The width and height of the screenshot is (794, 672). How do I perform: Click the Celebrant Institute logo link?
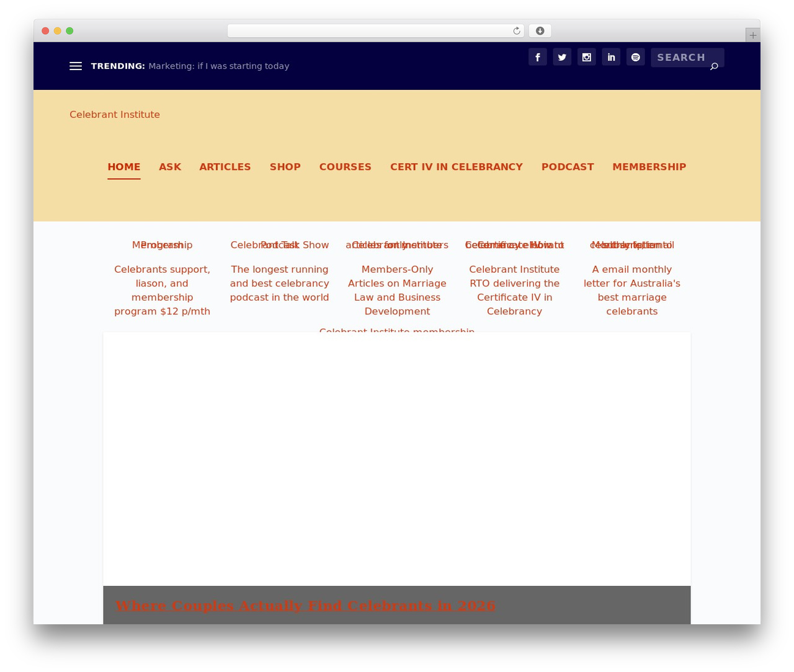tap(115, 115)
